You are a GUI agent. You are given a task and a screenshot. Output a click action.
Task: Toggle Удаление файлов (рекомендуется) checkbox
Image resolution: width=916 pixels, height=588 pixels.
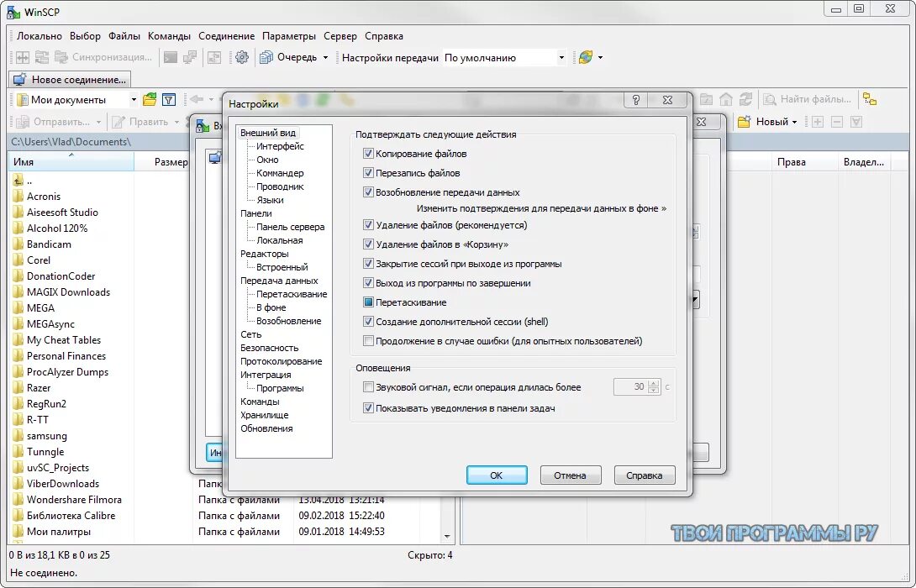tap(368, 225)
